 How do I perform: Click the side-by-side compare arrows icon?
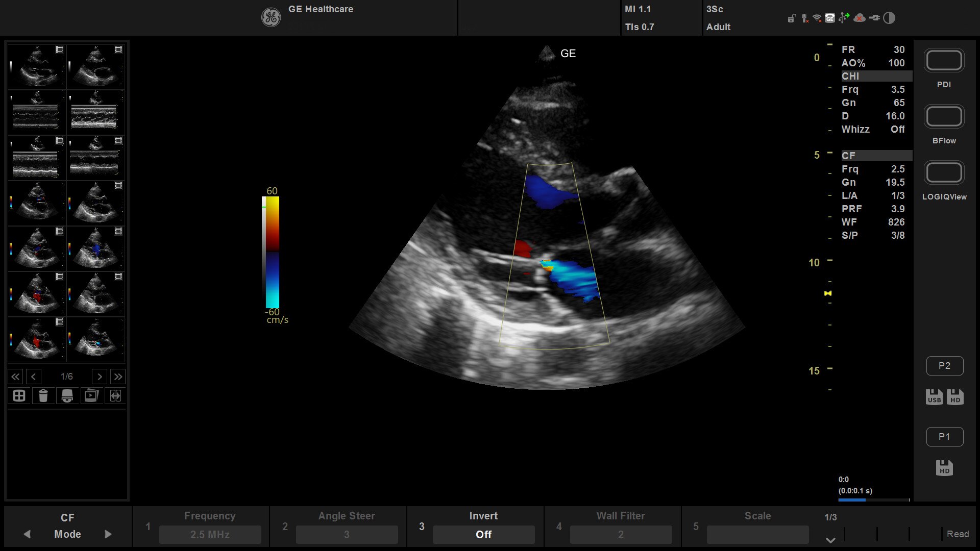tap(115, 396)
